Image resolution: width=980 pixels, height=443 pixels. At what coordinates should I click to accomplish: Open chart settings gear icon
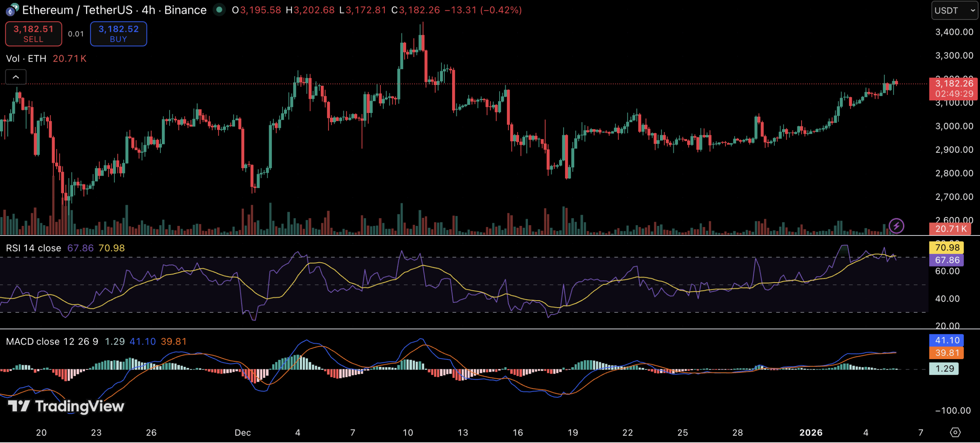[x=955, y=432]
